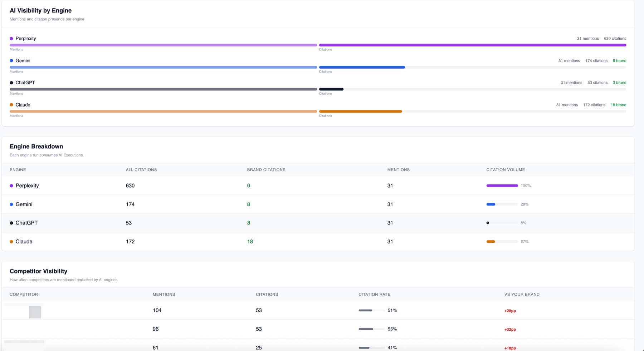Click ChatGPT citations bar in visibility chart
This screenshot has width=644, height=351.
pyautogui.click(x=473, y=89)
